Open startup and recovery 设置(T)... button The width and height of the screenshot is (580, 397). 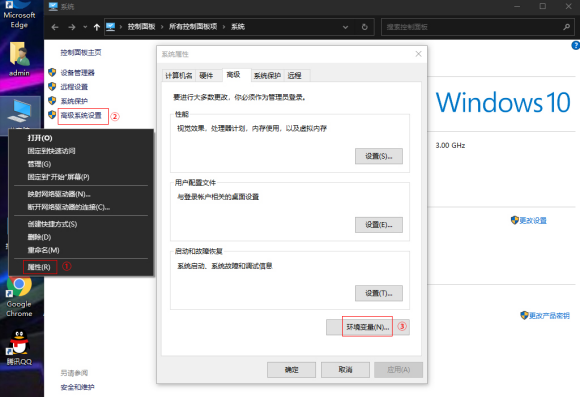coord(379,293)
